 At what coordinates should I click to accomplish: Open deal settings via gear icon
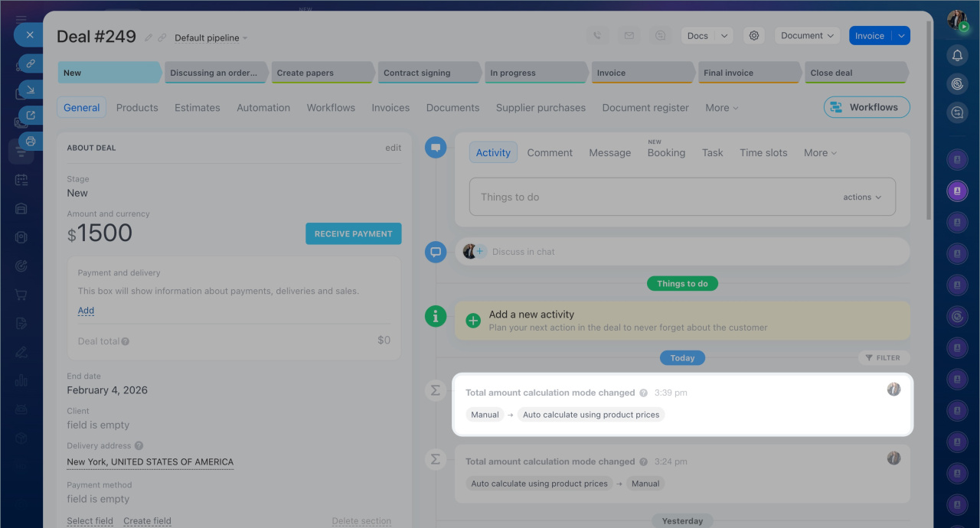pos(754,36)
